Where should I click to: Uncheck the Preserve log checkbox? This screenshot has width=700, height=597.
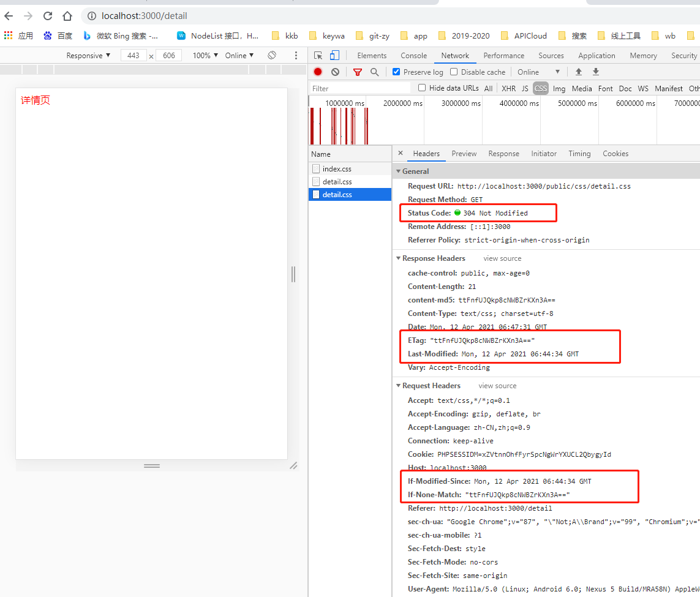pos(396,72)
